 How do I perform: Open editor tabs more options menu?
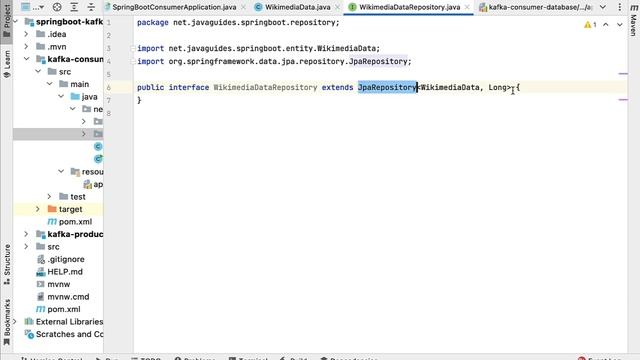(x=620, y=7)
